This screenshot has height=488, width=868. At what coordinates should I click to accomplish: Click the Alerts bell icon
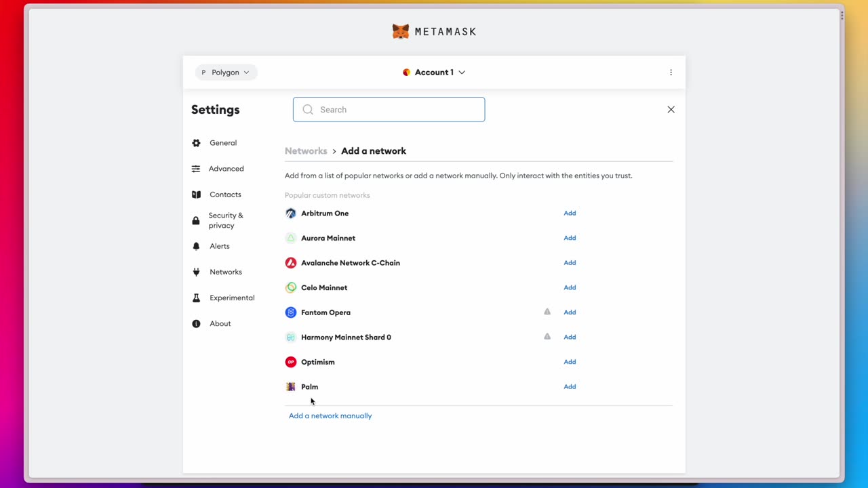coord(196,246)
